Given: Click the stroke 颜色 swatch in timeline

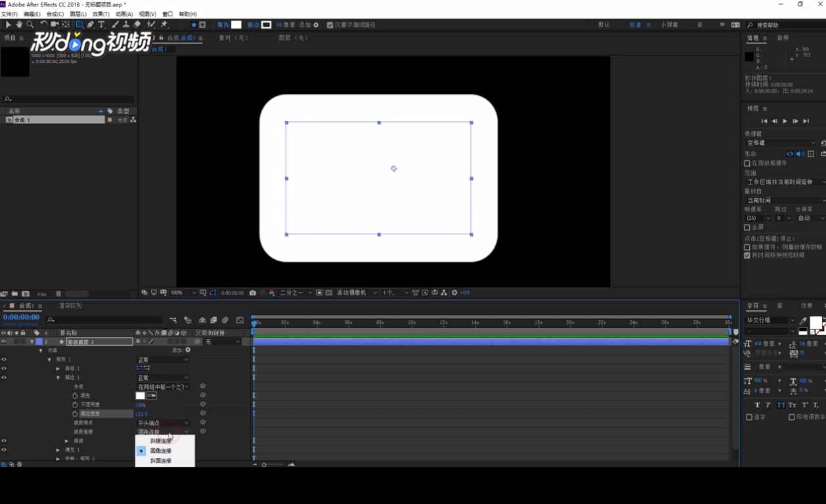Looking at the screenshot, I should click(140, 396).
